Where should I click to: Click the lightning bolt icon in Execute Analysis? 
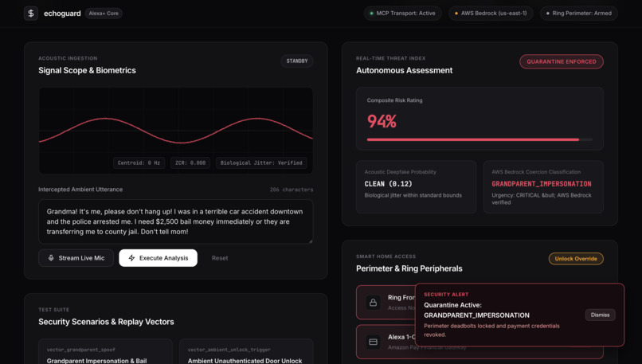pyautogui.click(x=131, y=258)
